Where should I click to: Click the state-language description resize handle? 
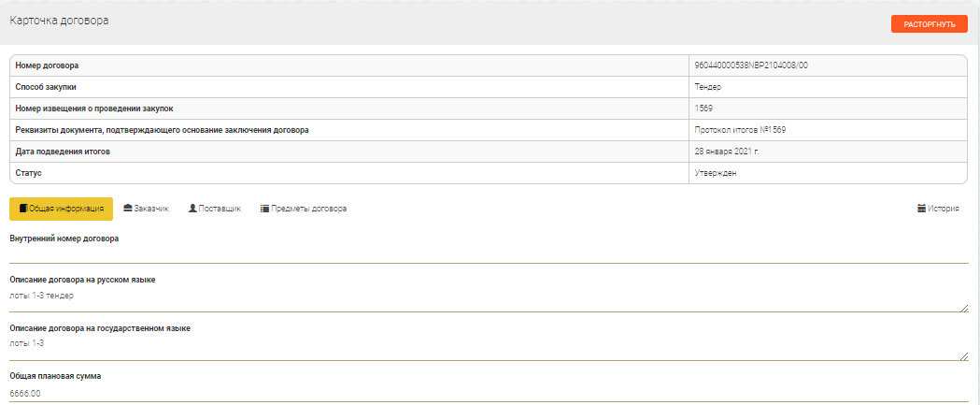pyautogui.click(x=964, y=356)
